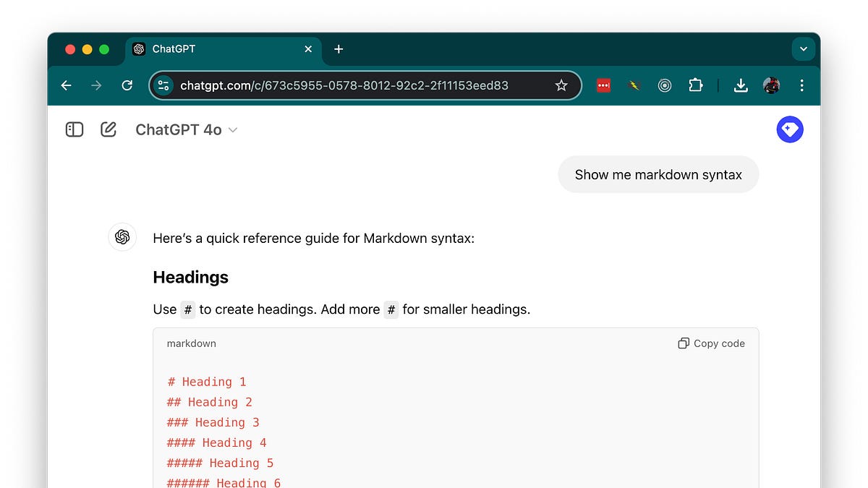Click the '# Heading 1' code line
This screenshot has height=488, width=868.
coord(207,382)
